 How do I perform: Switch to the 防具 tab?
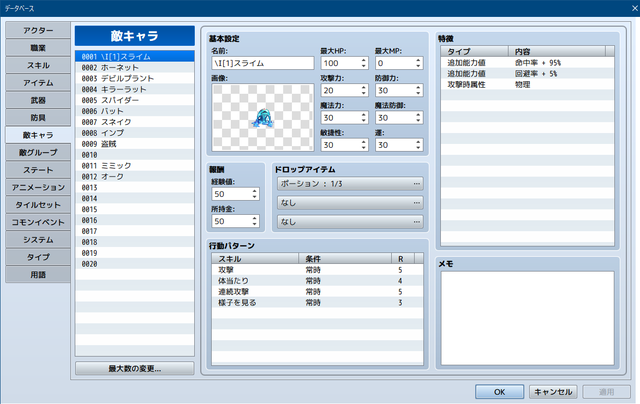[38, 118]
